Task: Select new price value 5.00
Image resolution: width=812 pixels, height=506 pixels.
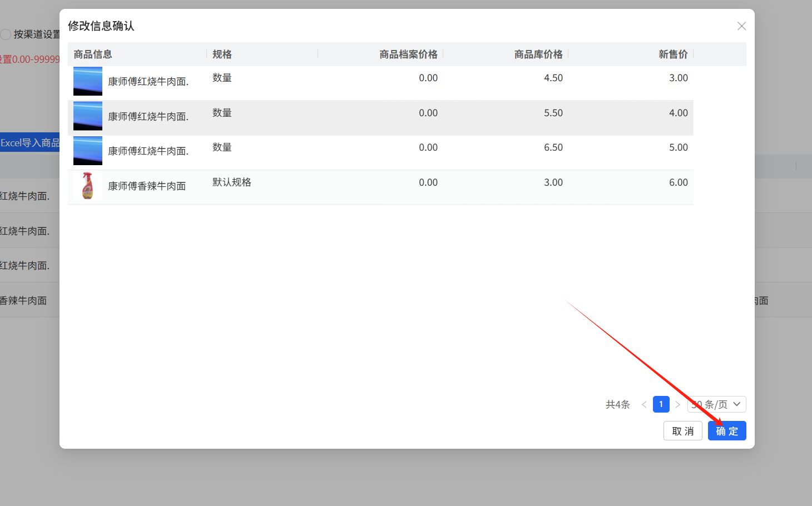Action: tap(679, 147)
